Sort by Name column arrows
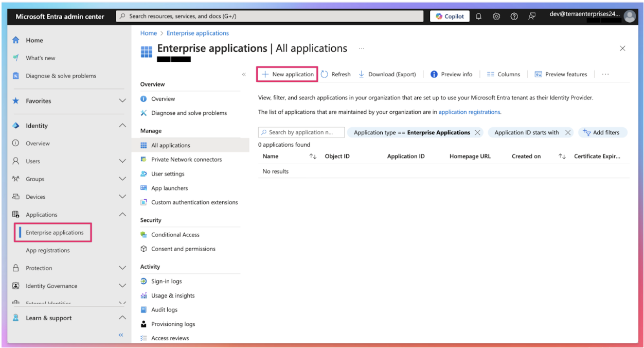644x348 pixels. point(313,156)
